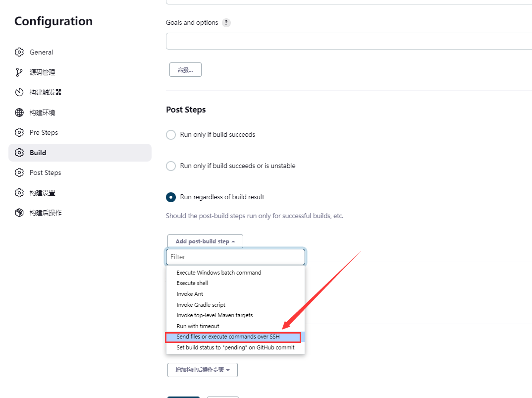Screen dimensions: 532x398
Task: Open the 增加构建后操作步骤 dropdown
Action: [203, 370]
